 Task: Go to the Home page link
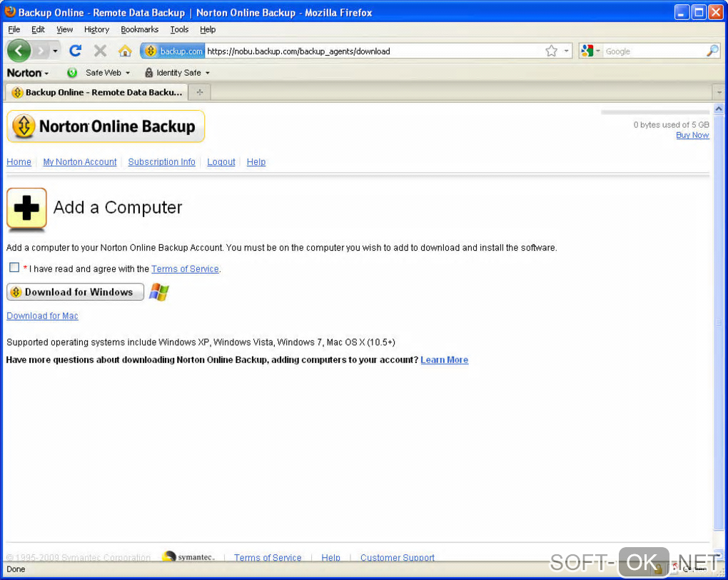19,161
